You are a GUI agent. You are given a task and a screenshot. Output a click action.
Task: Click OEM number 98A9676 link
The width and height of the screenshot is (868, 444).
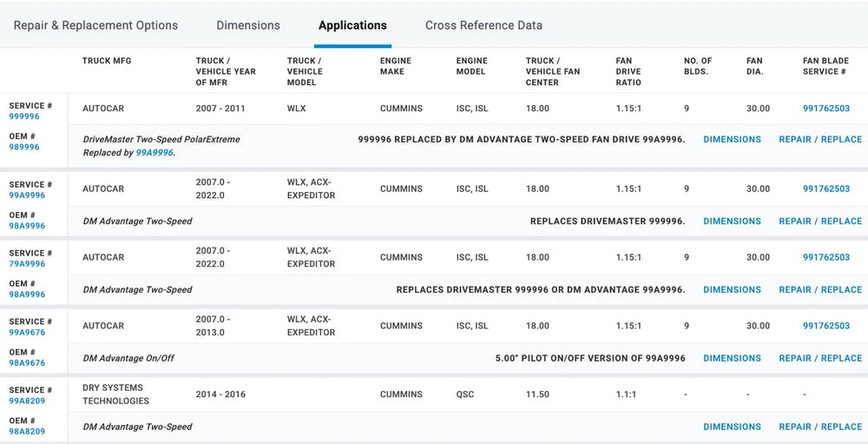click(x=27, y=363)
